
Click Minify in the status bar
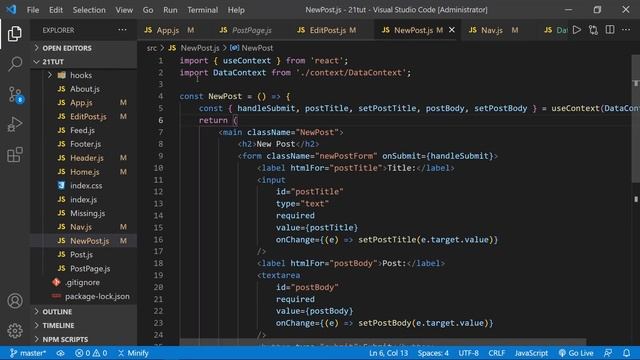[x=133, y=353]
